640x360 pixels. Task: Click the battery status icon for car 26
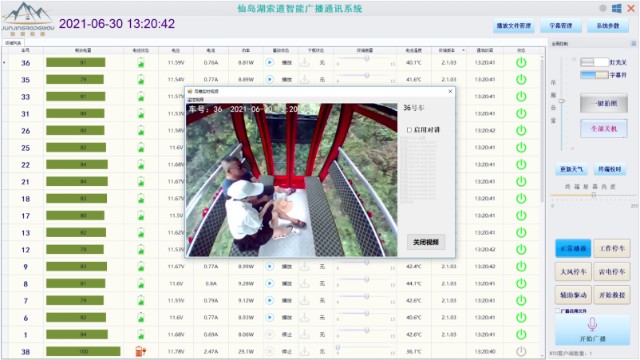click(x=141, y=131)
